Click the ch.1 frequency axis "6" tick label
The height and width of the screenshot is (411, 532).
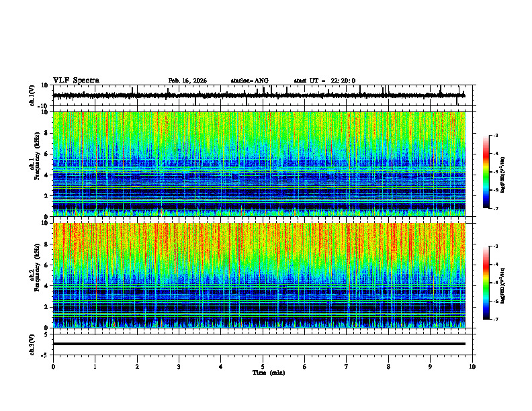tap(46, 154)
